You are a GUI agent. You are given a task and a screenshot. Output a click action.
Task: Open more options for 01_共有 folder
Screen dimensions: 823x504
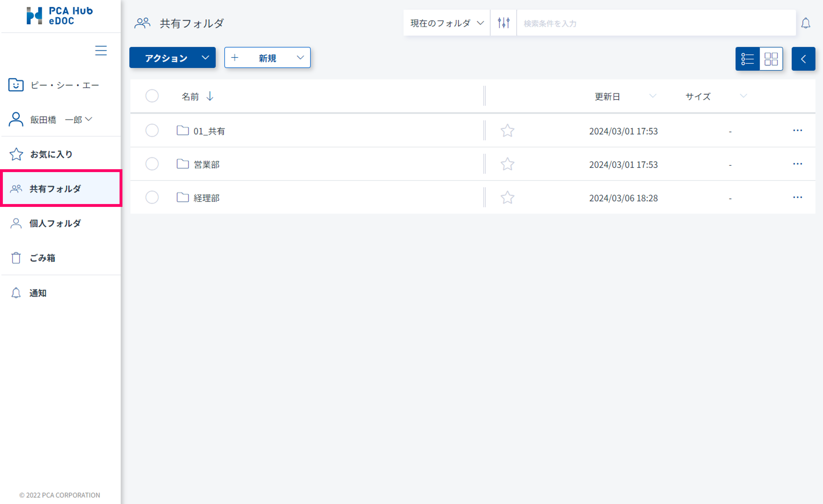(797, 130)
